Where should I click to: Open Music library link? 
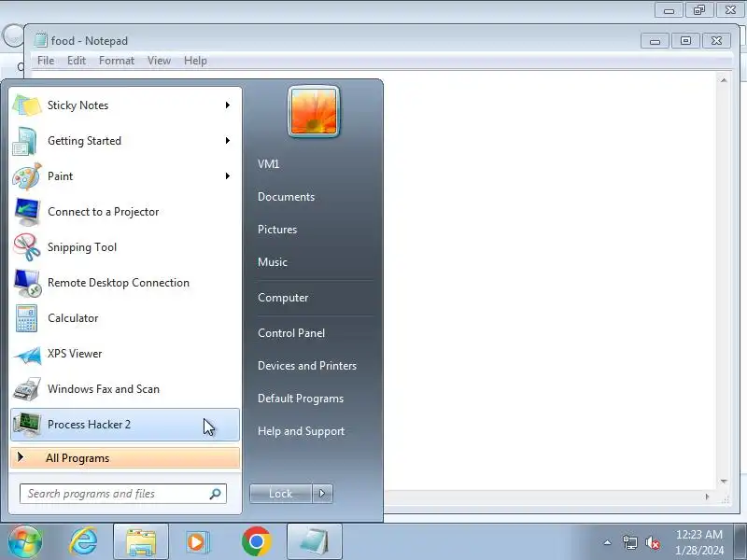[273, 262]
